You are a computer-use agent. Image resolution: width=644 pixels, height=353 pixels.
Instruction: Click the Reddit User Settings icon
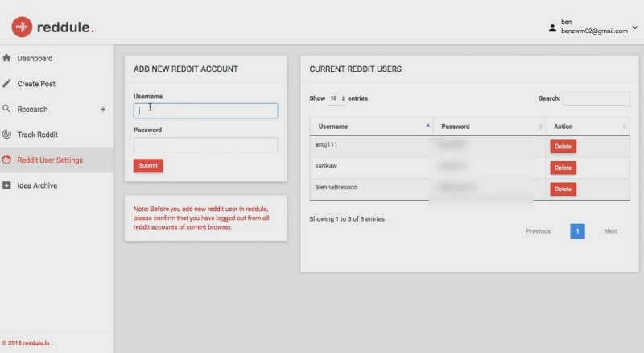pyautogui.click(x=6, y=160)
